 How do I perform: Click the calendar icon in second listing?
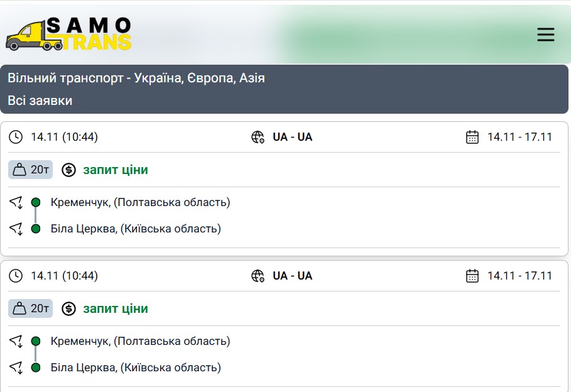472,276
